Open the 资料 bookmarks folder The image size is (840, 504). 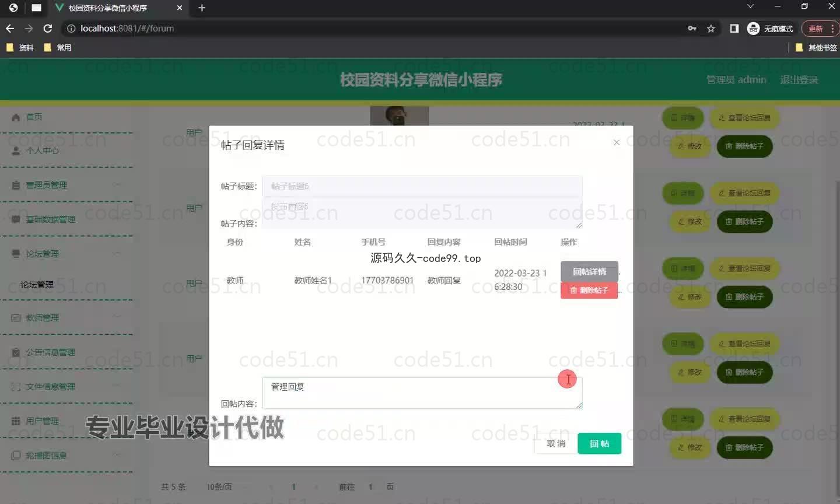(x=20, y=48)
